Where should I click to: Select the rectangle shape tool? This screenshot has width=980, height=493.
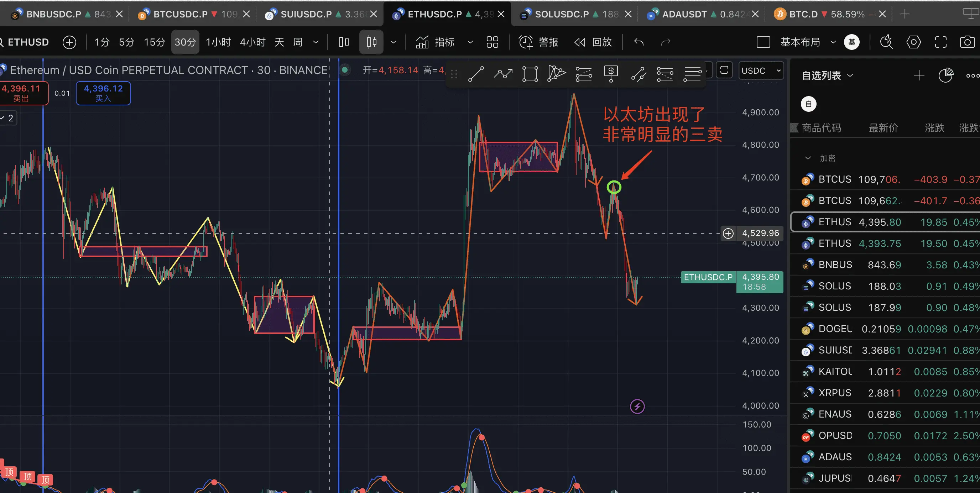pos(530,74)
